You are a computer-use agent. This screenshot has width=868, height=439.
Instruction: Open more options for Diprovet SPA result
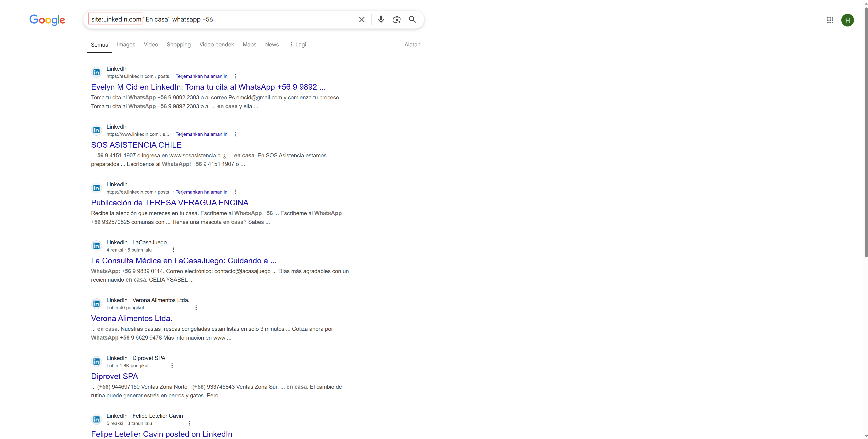(172, 365)
